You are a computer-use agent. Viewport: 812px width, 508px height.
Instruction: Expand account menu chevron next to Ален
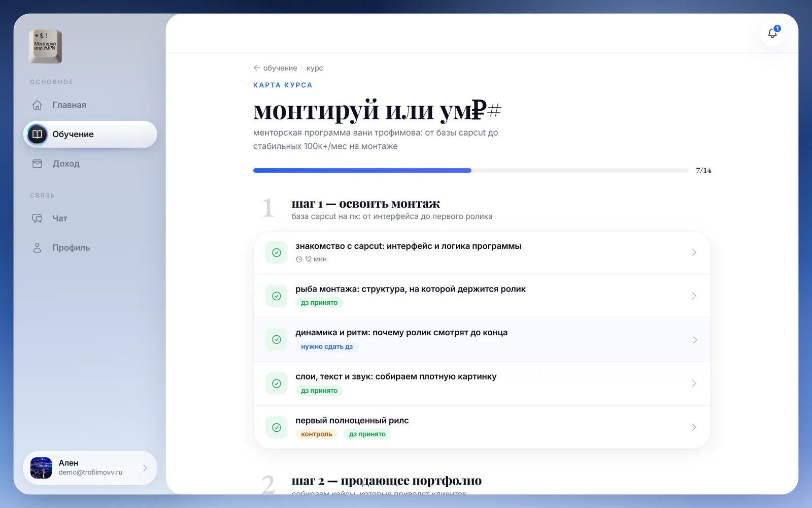pyautogui.click(x=145, y=468)
